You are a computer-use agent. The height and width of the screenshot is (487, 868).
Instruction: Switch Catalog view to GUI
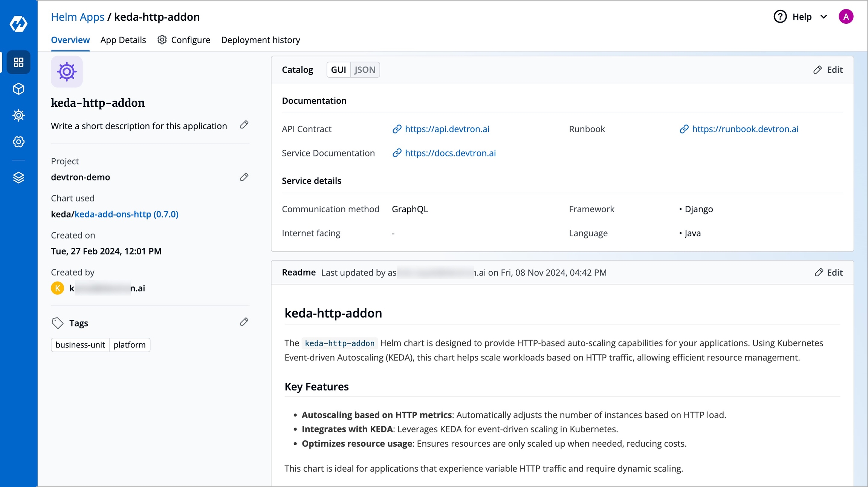(x=338, y=70)
